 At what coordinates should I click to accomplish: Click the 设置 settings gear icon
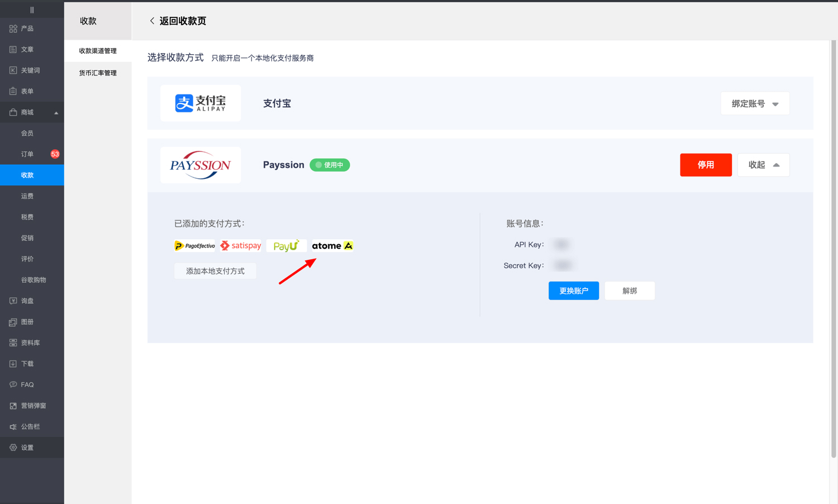pos(13,448)
